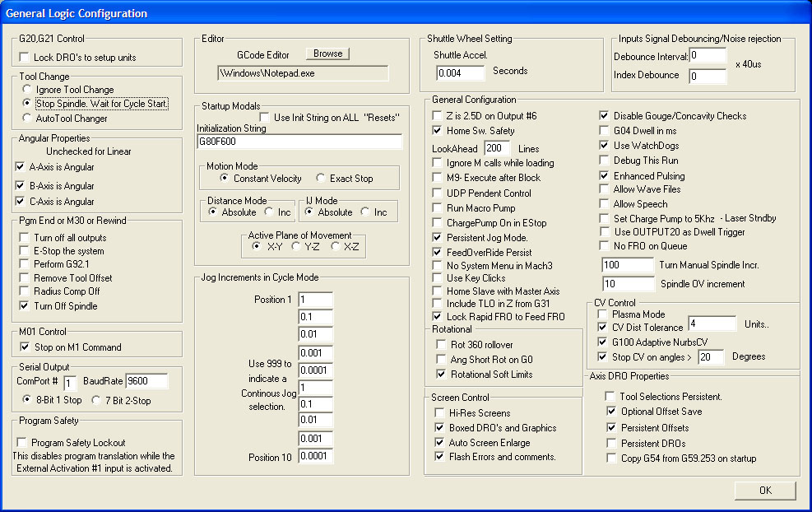
Task: Select Exact Stop motion mode
Action: tap(321, 178)
